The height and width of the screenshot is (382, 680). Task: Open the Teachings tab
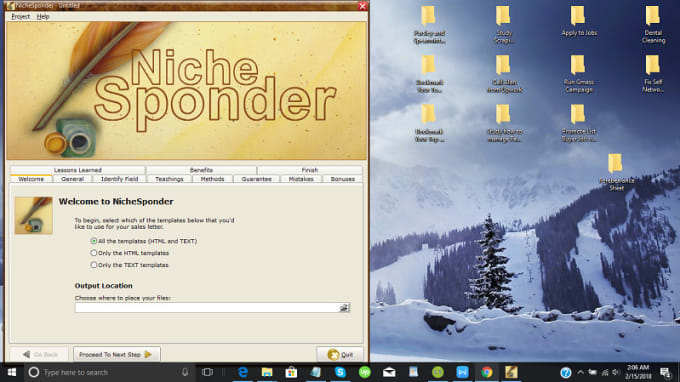169,179
